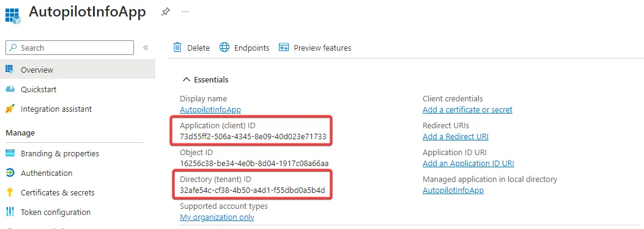This screenshot has width=644, height=229.
Task: Select Overview in the sidebar
Action: [x=78, y=70]
